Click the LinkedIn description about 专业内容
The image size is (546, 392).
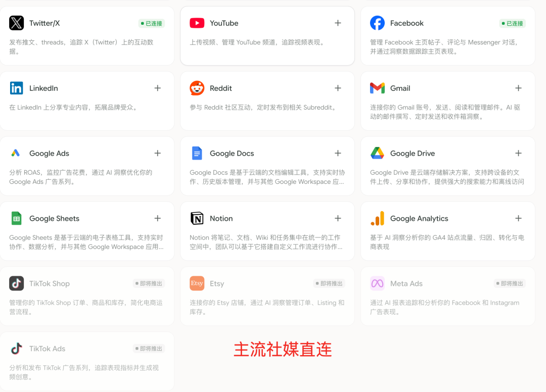[74, 108]
